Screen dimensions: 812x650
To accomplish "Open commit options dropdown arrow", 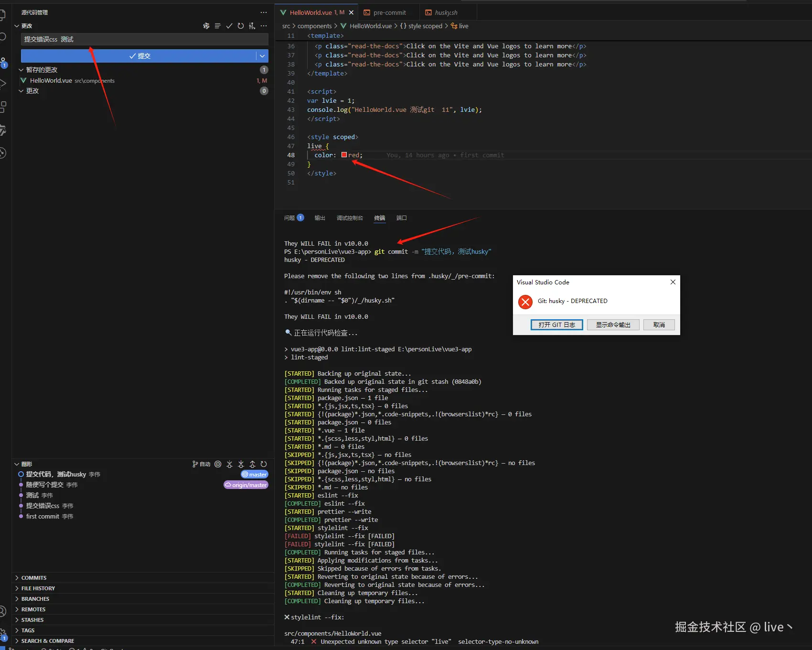I will 262,56.
